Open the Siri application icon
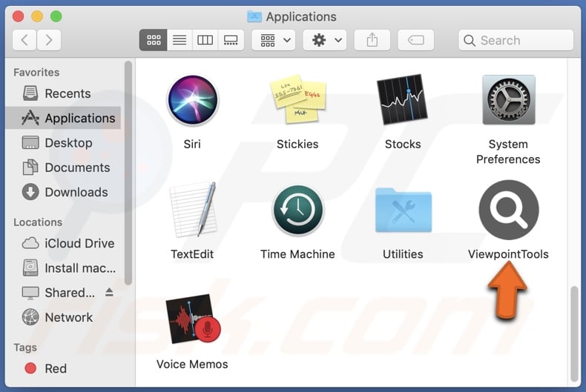 coord(192,100)
